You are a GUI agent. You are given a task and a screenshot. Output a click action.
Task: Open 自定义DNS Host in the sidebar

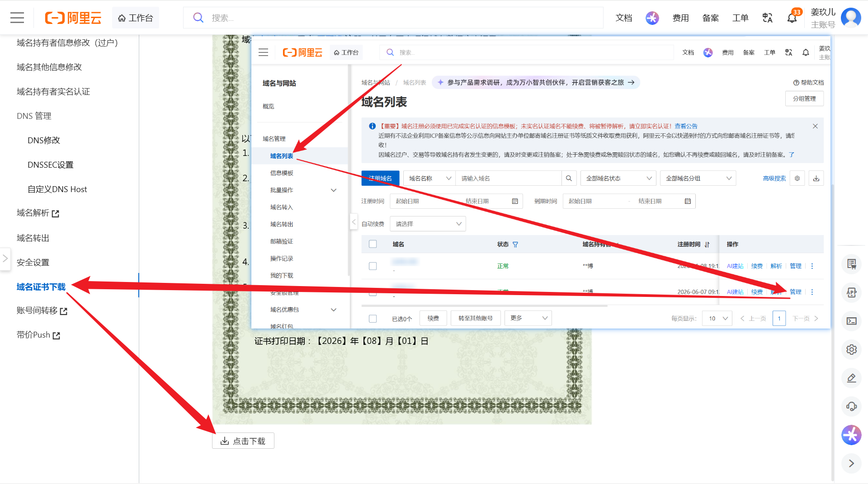coord(57,189)
